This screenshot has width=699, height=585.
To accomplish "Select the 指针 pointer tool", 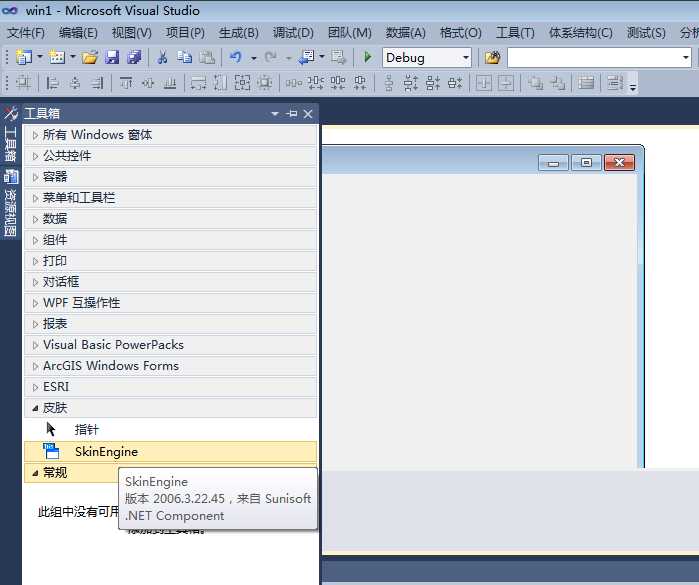I will pos(171,429).
